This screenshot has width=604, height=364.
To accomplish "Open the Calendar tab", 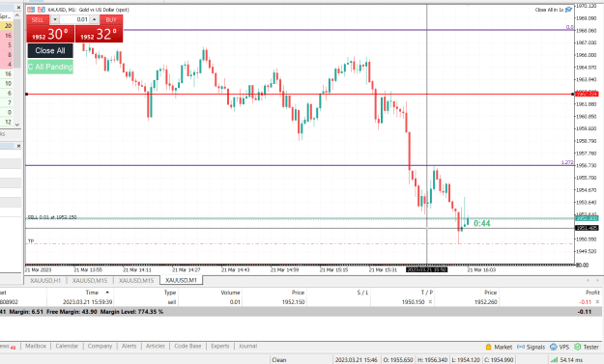I will pos(67,347).
